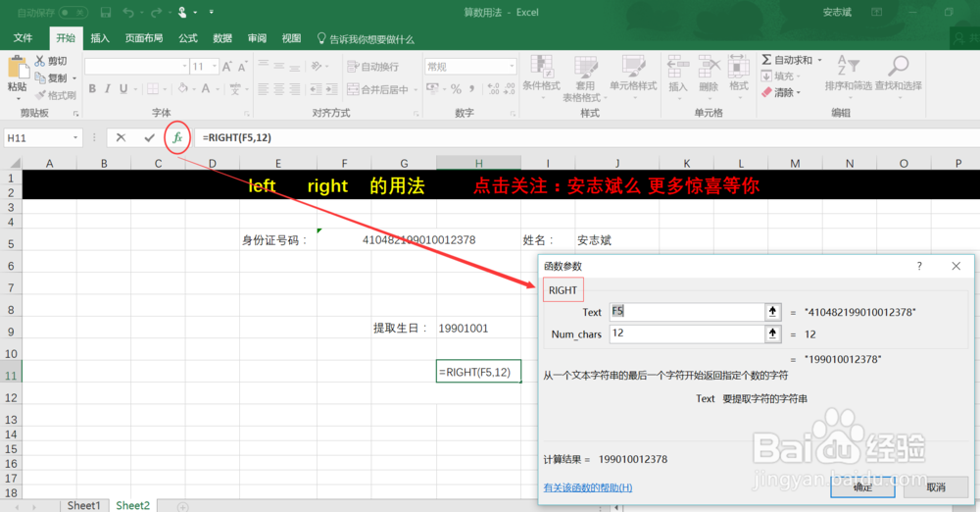Click the align left icon
Screen dimensions: 980x512
(263, 89)
